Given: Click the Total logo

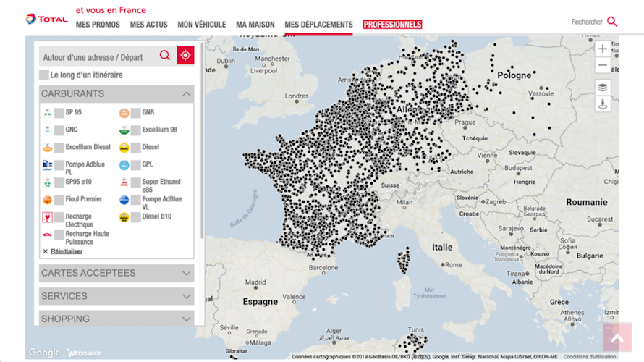Looking at the screenshot, I should point(46,19).
